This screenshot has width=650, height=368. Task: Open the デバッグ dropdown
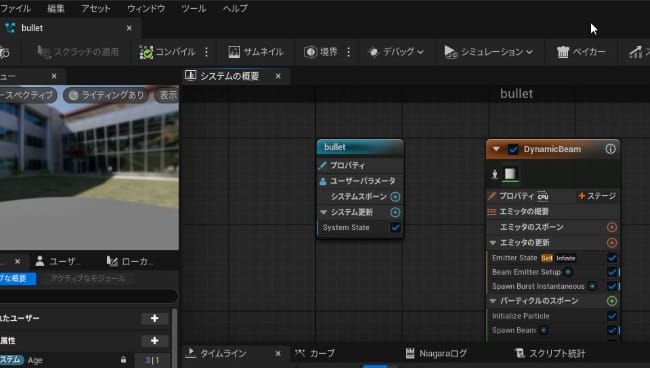[396, 52]
